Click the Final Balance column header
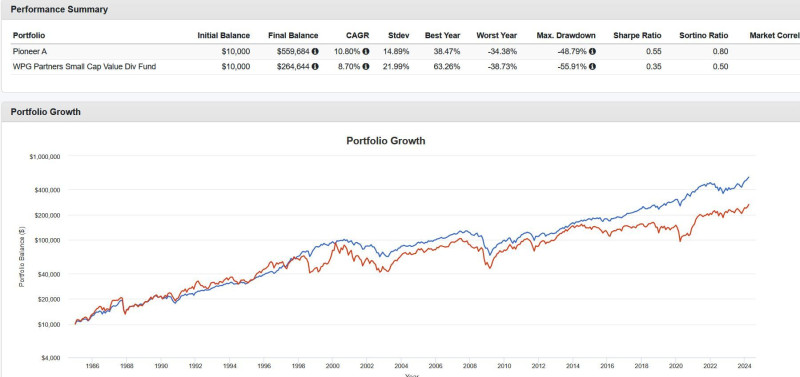Viewport: 800px width, 377px height. 293,36
